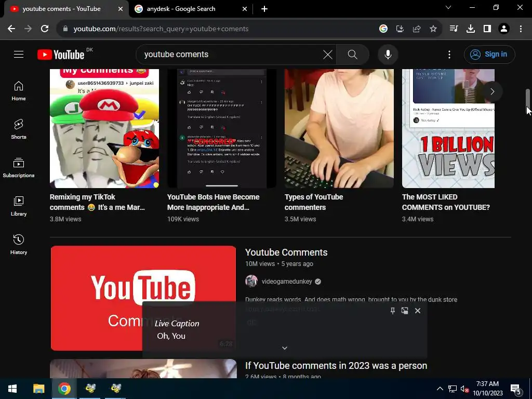Pin the Live Caption overlay
Image resolution: width=532 pixels, height=399 pixels.
coord(393,311)
